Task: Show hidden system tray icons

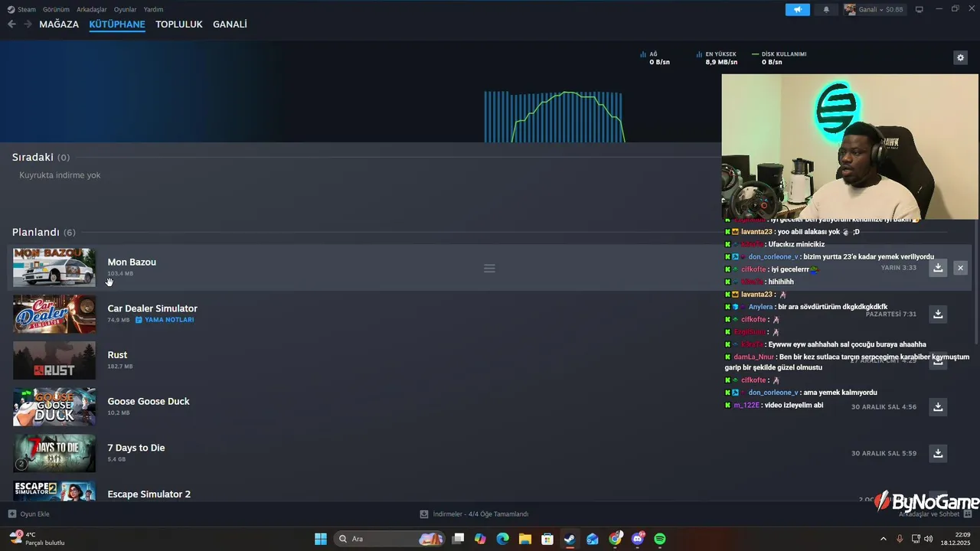Action: point(883,539)
